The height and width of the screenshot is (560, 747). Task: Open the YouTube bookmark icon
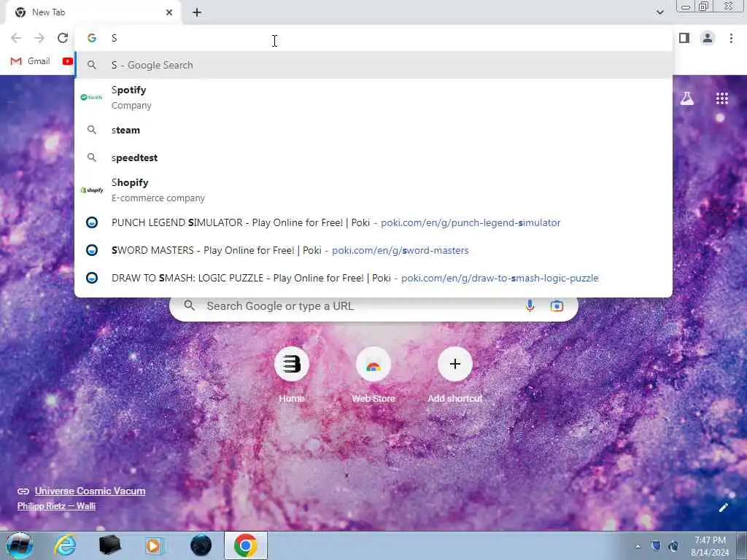[x=68, y=61]
